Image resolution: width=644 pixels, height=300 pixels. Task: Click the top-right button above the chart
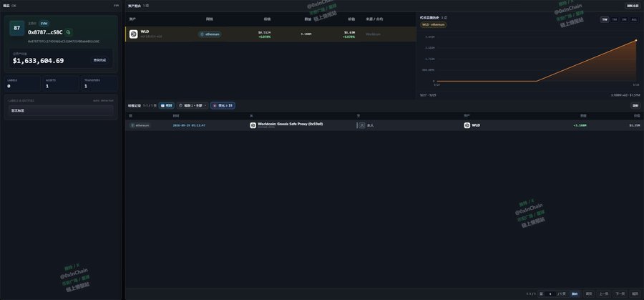(633, 6)
